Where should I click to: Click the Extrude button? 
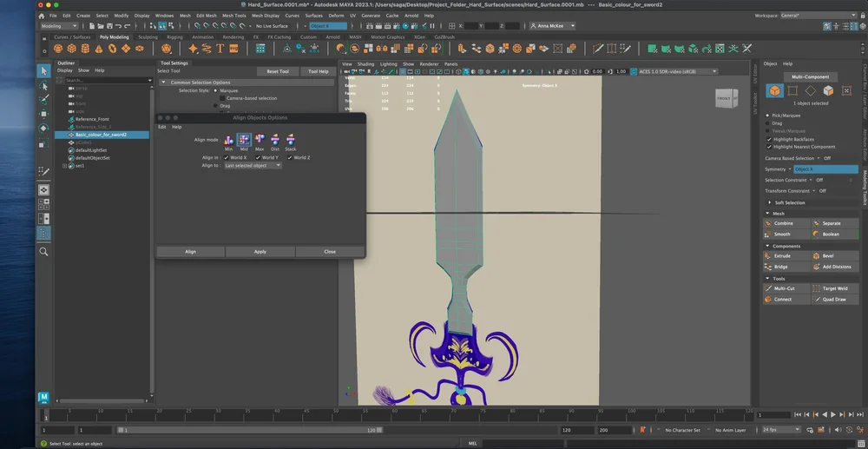pyautogui.click(x=786, y=256)
